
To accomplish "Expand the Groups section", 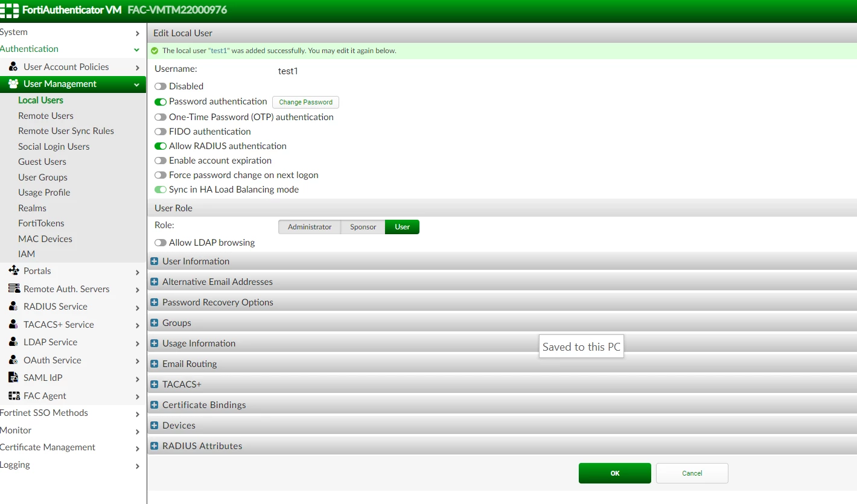I will (155, 323).
